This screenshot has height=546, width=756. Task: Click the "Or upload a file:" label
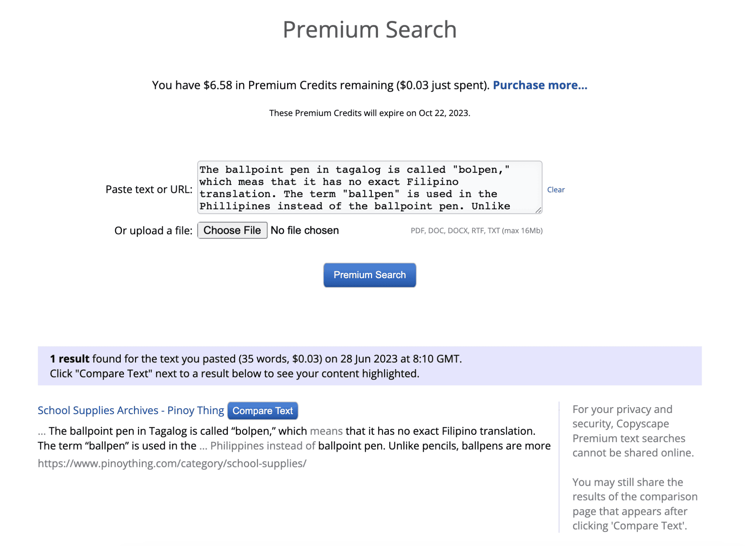tap(153, 231)
